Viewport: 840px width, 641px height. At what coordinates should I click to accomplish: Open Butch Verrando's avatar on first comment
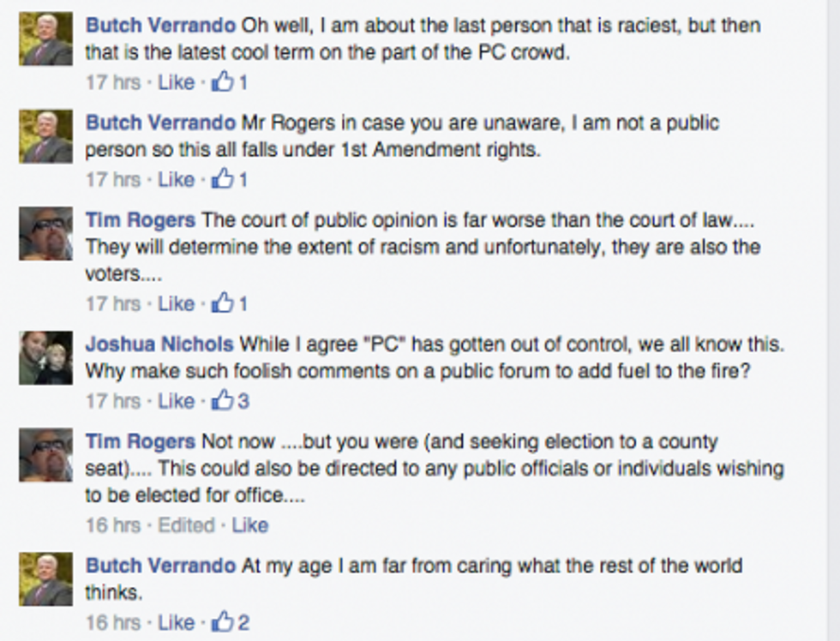click(x=46, y=39)
